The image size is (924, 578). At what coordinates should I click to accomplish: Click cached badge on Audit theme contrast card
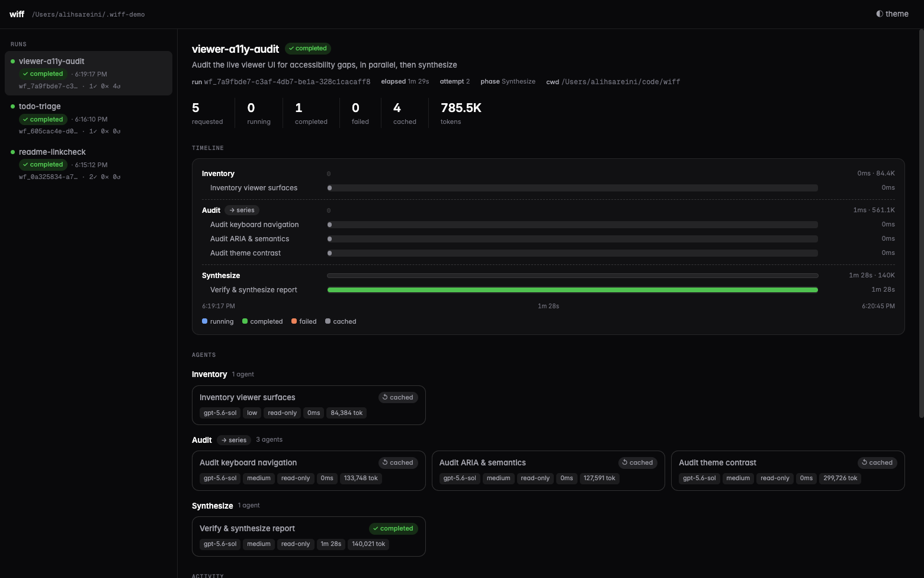[x=877, y=463]
